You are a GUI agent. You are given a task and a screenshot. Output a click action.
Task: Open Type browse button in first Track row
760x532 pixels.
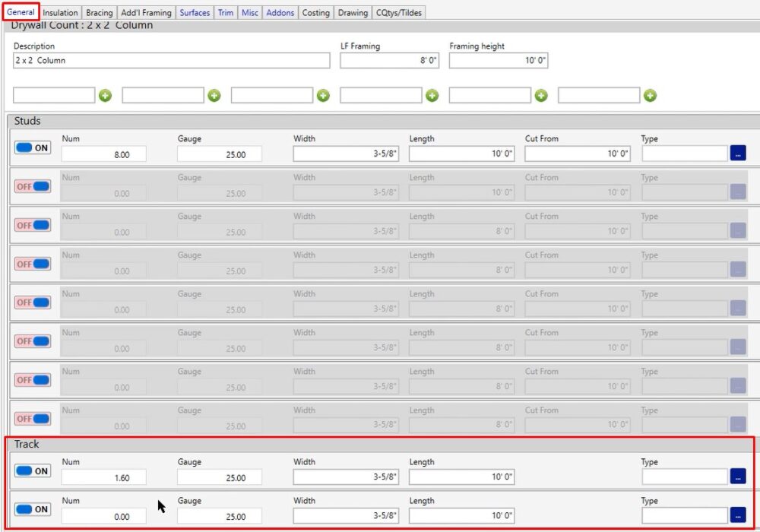(737, 477)
